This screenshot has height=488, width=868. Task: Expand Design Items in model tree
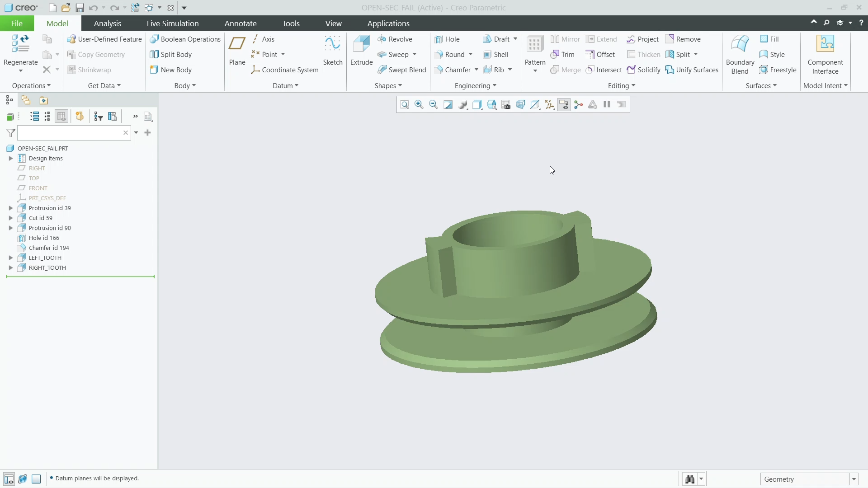click(11, 159)
